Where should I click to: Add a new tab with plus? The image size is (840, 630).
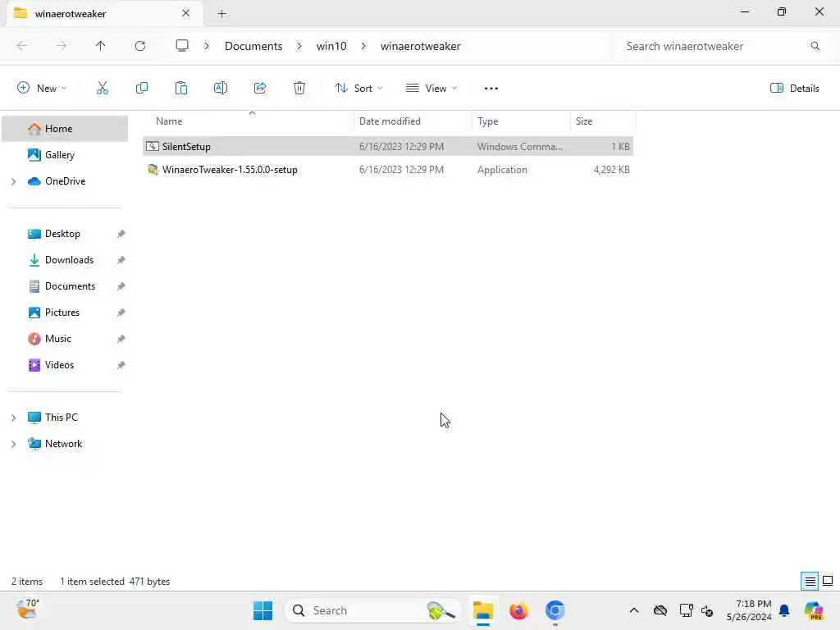coord(221,14)
